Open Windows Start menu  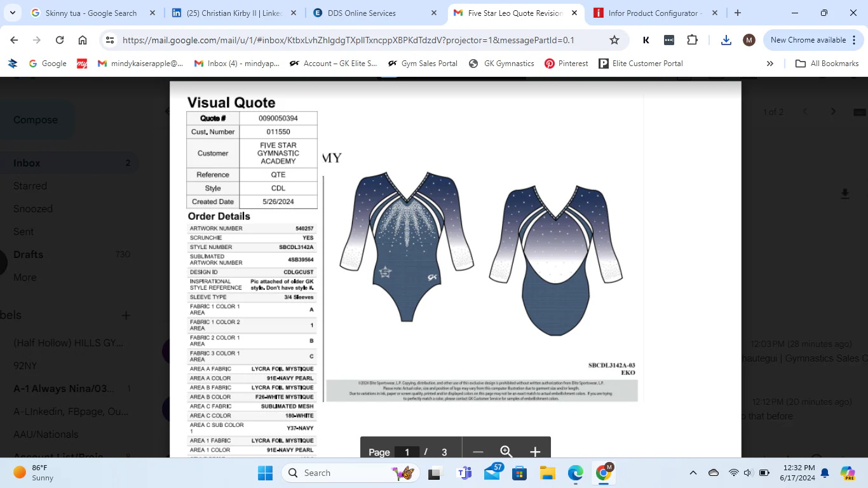tap(265, 473)
